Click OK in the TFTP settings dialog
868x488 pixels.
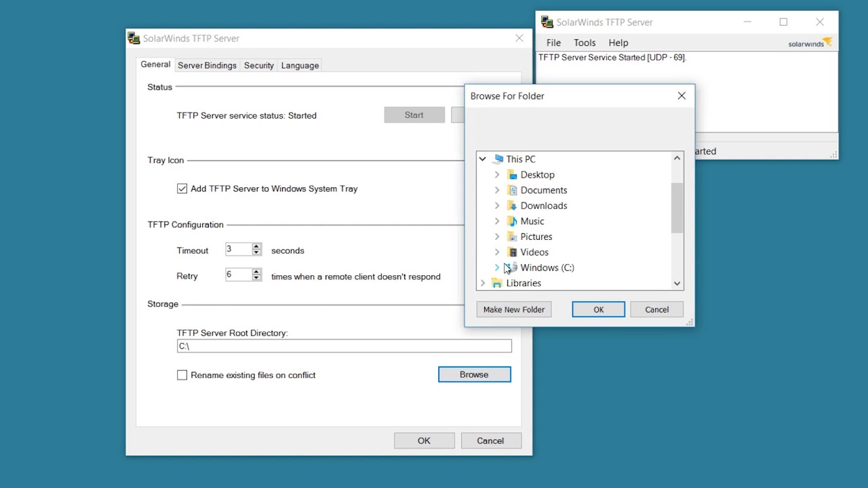(x=424, y=441)
